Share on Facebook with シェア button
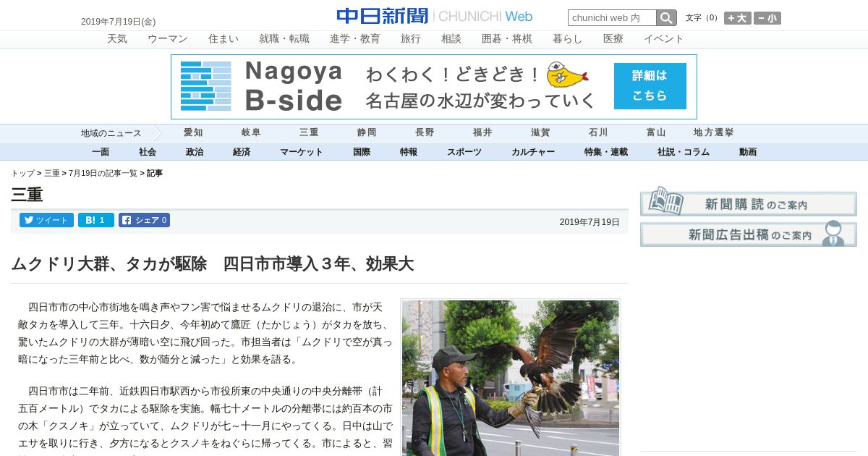 click(x=144, y=220)
